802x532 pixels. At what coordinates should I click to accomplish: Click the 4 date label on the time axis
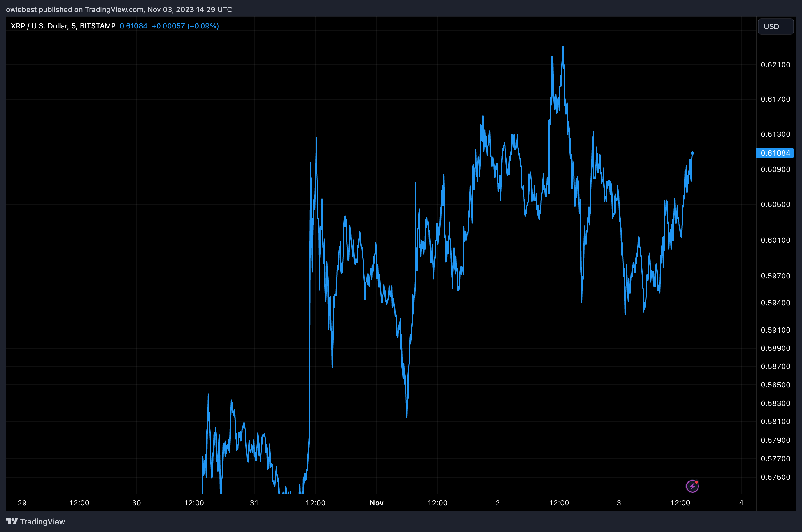[x=741, y=503]
